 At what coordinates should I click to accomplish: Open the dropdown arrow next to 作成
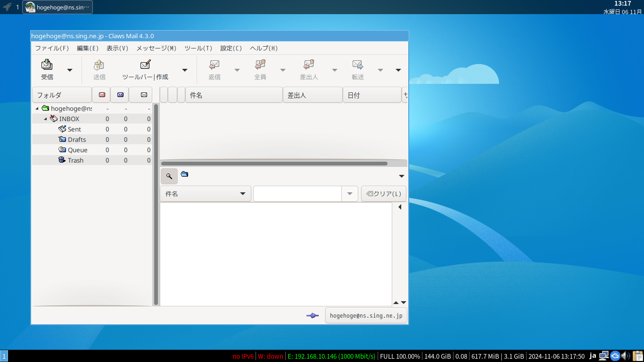pyautogui.click(x=185, y=70)
